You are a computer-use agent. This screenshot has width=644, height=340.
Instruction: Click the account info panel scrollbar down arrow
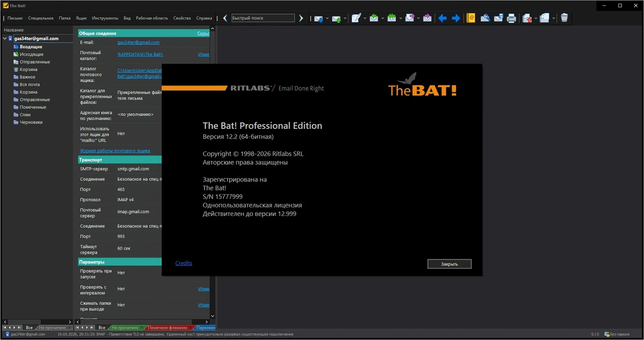coord(212,316)
